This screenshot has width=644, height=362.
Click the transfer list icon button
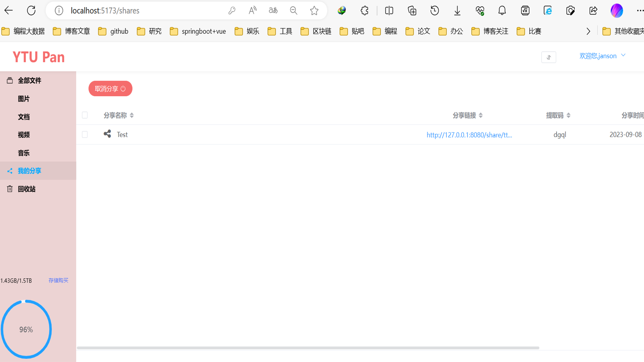(548, 57)
